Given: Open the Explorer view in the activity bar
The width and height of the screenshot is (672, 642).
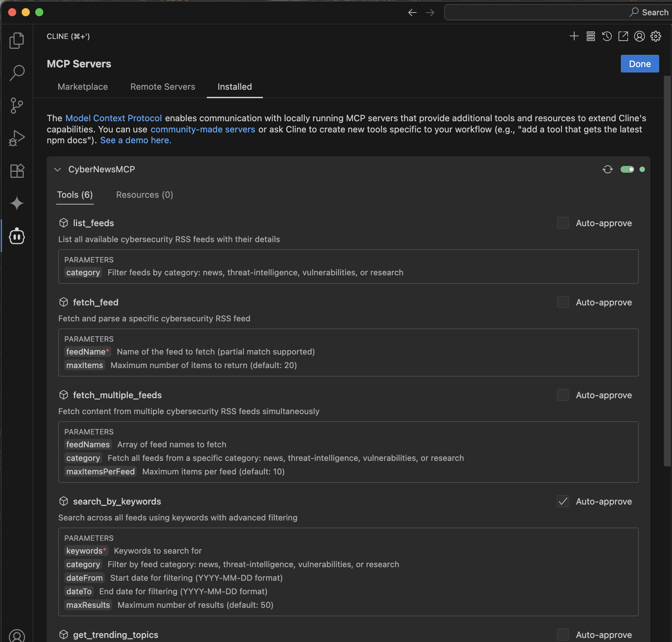Looking at the screenshot, I should click(x=16, y=40).
